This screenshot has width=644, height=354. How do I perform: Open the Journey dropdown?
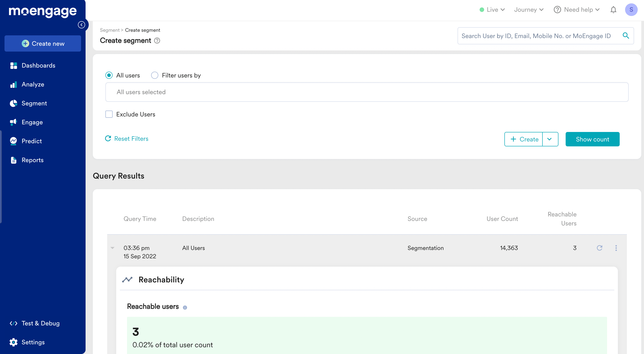pyautogui.click(x=529, y=10)
